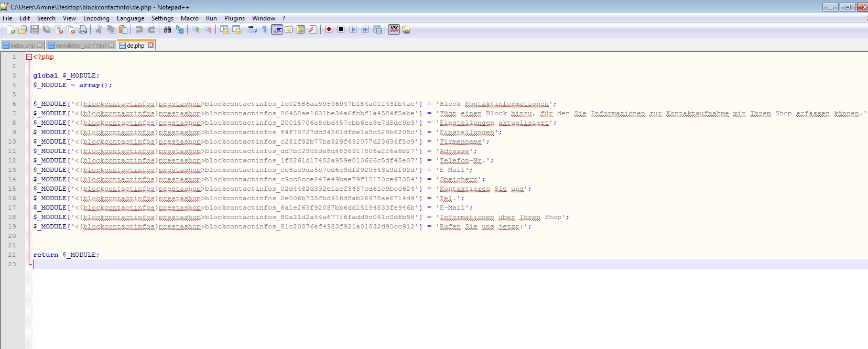This screenshot has height=349, width=868.
Task: Toggle ABC spell check button
Action: (x=394, y=29)
